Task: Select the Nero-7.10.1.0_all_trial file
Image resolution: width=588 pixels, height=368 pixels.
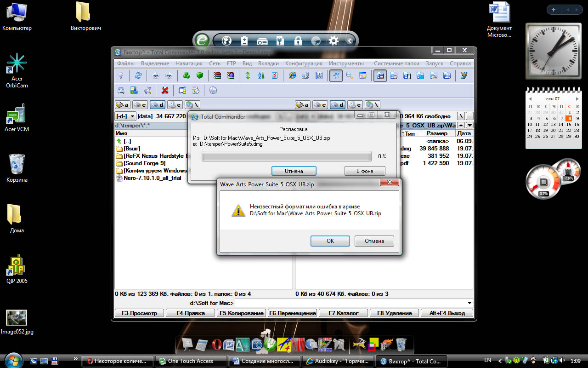Action: tap(149, 178)
